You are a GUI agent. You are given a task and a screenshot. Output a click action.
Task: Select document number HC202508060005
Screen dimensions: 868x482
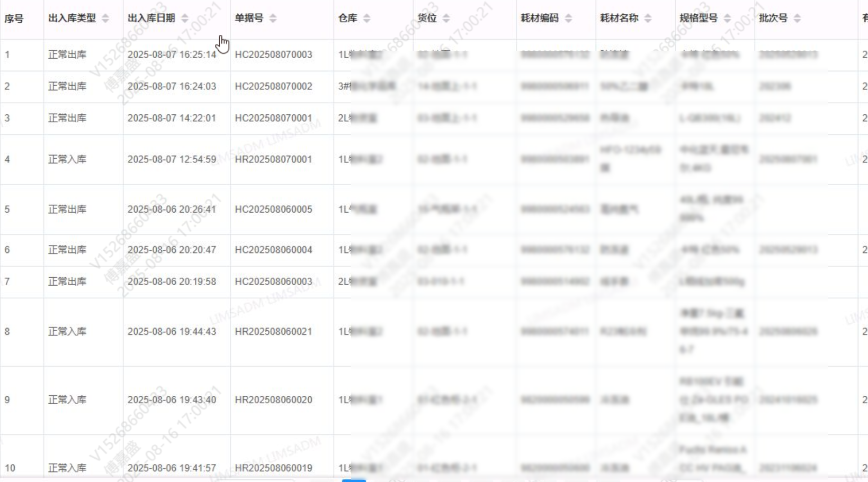click(273, 210)
